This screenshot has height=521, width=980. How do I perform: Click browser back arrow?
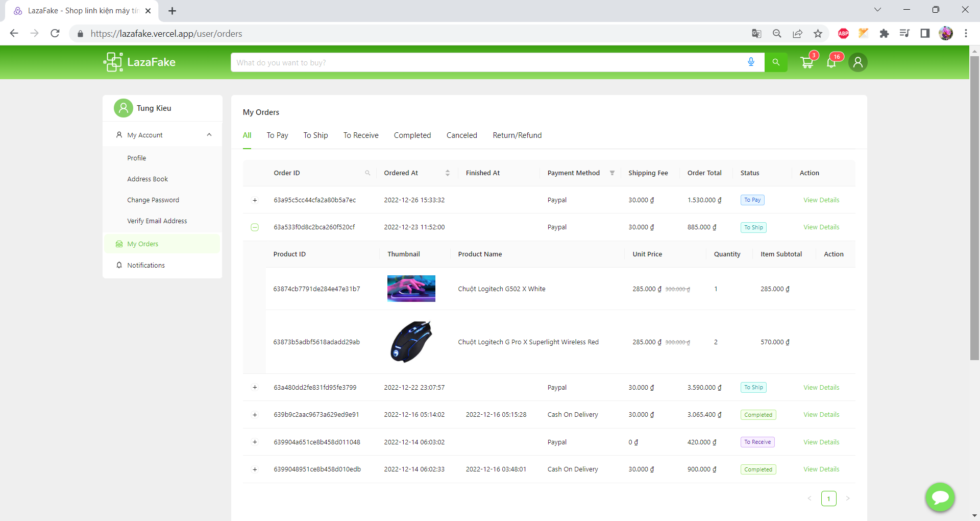tap(14, 33)
